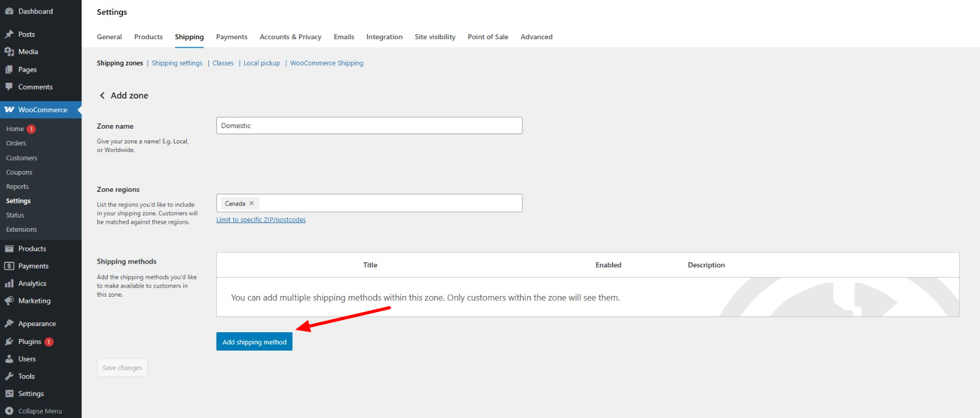Click the Pages icon in sidebar
980x418 pixels.
coord(9,69)
